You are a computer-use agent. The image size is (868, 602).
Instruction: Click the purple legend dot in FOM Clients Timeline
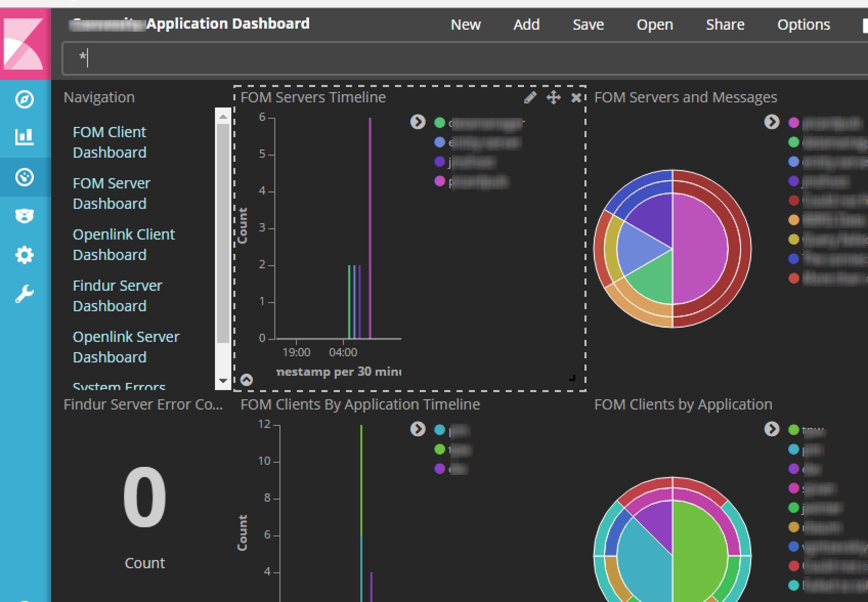point(439,468)
